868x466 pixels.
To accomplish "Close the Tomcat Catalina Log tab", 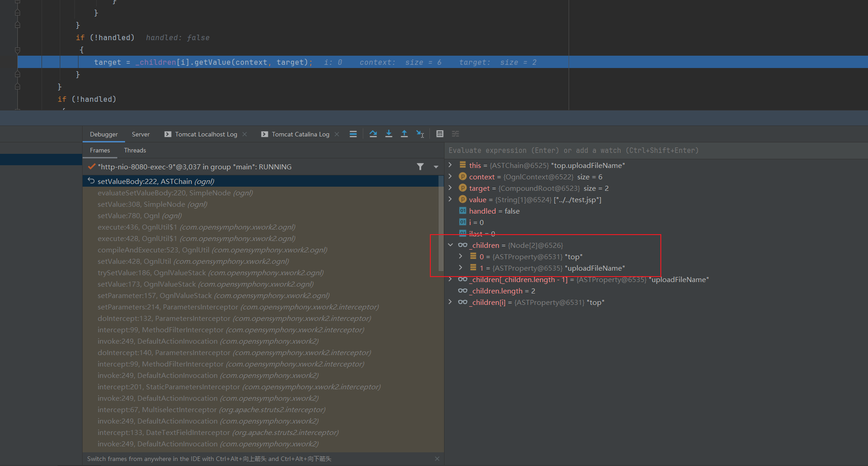I will [337, 134].
